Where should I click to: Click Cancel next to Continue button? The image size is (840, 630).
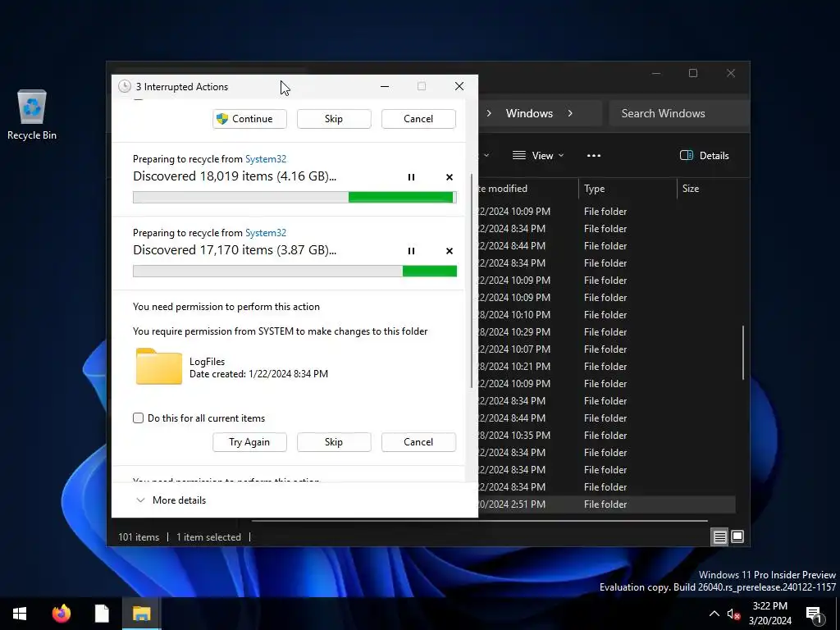pos(418,119)
